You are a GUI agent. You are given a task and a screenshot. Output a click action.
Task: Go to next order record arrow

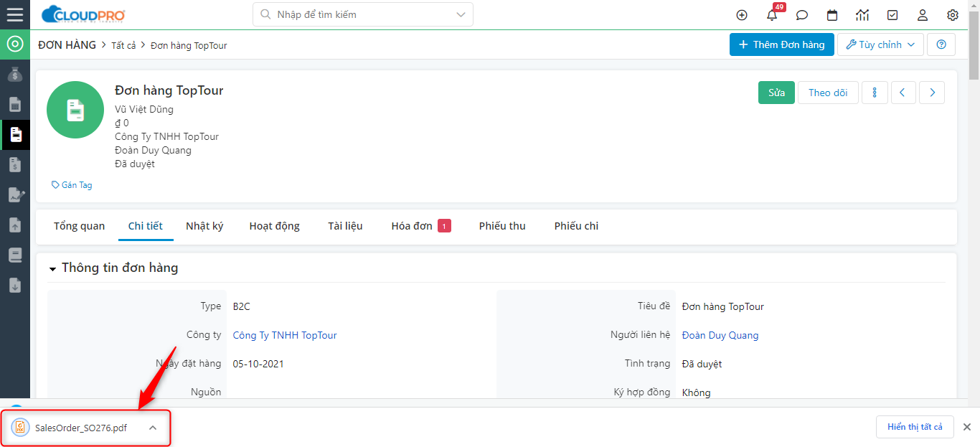coord(932,93)
